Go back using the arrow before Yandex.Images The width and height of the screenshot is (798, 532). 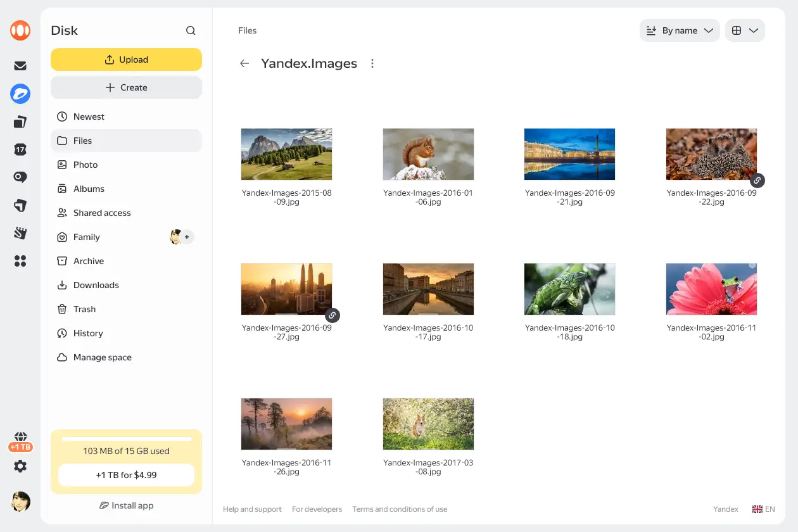244,63
